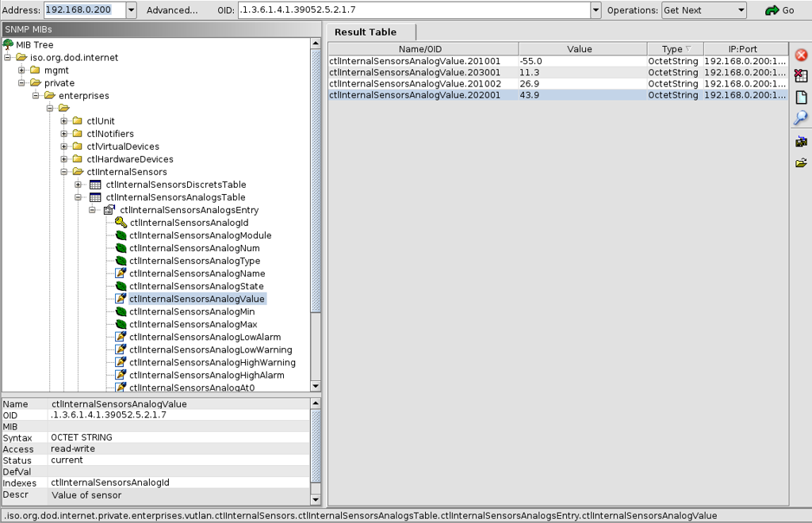Image resolution: width=812 pixels, height=523 pixels.
Task: Expand the ctlVirtualDevices node
Action: [x=63, y=147]
